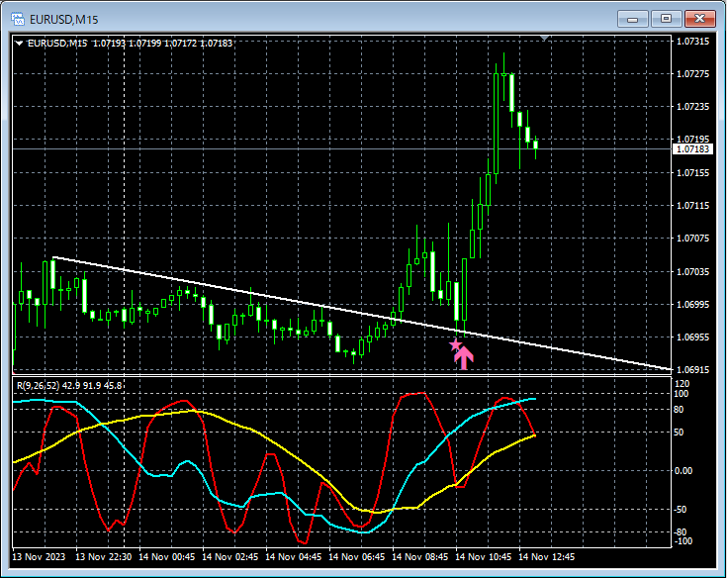Minimize the EURUSD,M15 chart window
Viewport: 728px width, 578px height.
[x=632, y=19]
